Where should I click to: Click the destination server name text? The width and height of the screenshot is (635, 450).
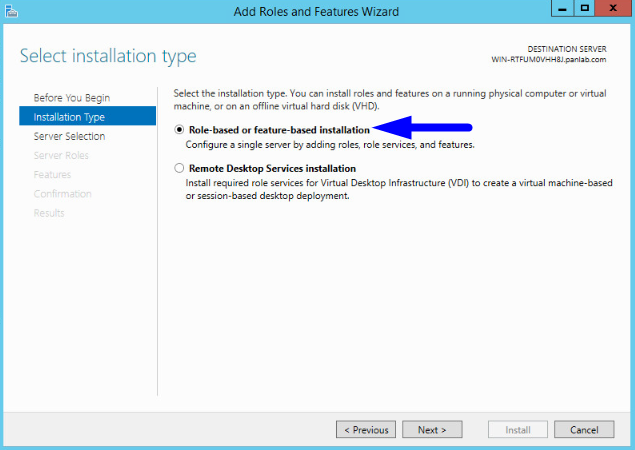pyautogui.click(x=549, y=60)
